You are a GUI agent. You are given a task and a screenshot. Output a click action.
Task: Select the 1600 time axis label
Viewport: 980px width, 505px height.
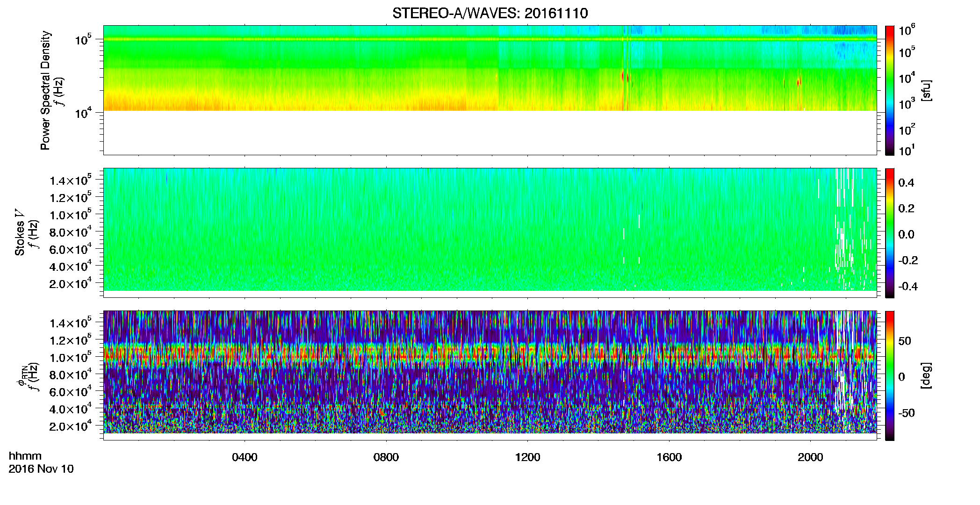[669, 457]
